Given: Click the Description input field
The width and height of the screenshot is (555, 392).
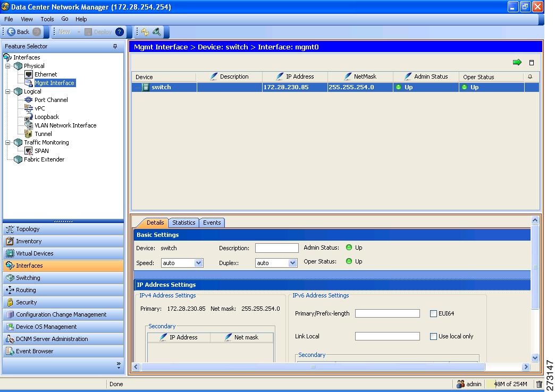Looking at the screenshot, I should (x=277, y=248).
